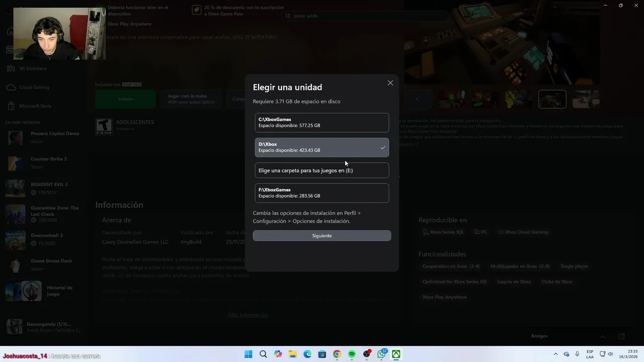Select the F:\XboxGames drive option
Screen dimensions: 644x362
point(321,193)
